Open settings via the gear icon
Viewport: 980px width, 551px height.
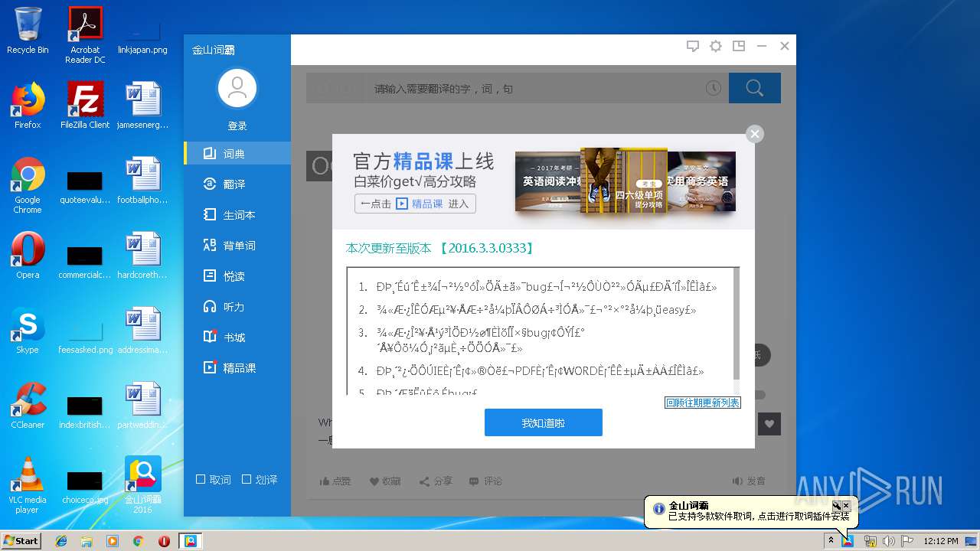pos(716,46)
